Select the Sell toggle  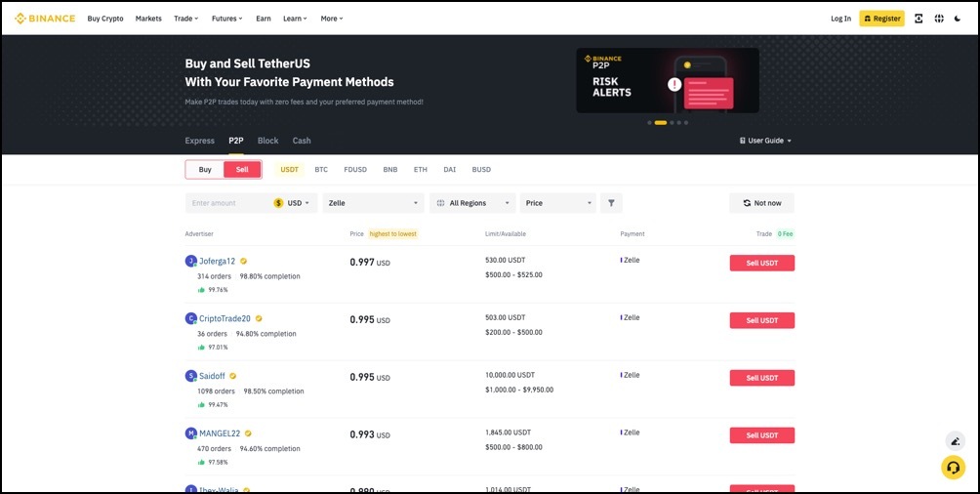click(242, 170)
